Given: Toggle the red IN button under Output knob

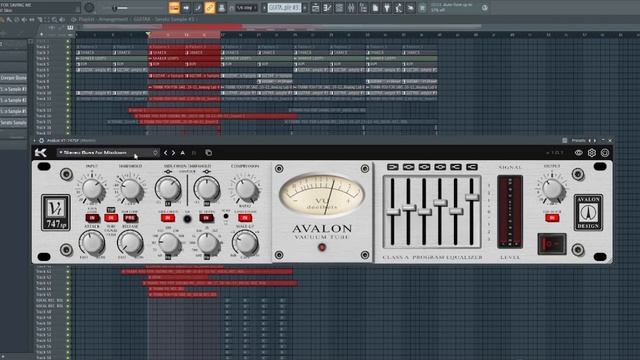Looking at the screenshot, I should (x=552, y=218).
